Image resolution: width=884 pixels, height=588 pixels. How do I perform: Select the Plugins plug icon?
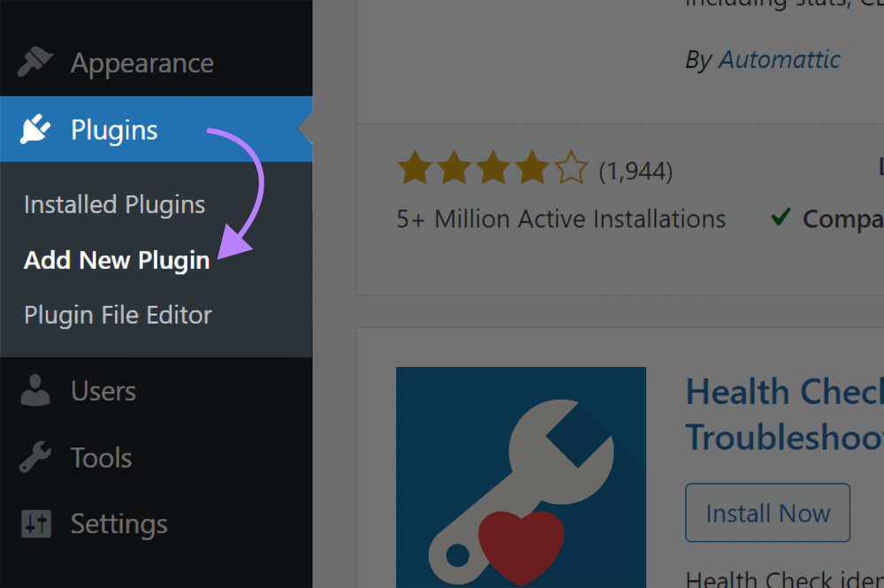(x=33, y=128)
